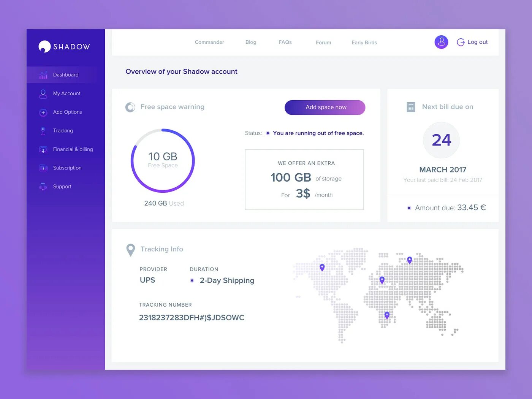Click the running out of free space message
The image size is (532, 399).
pos(318,133)
